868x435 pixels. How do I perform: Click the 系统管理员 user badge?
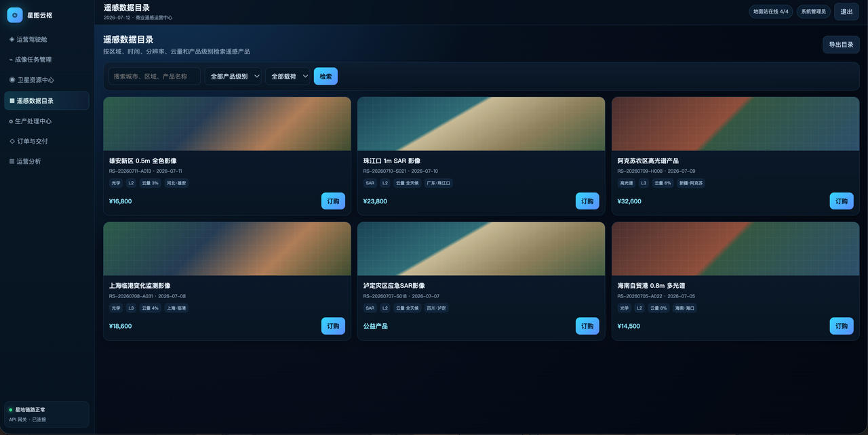813,12
